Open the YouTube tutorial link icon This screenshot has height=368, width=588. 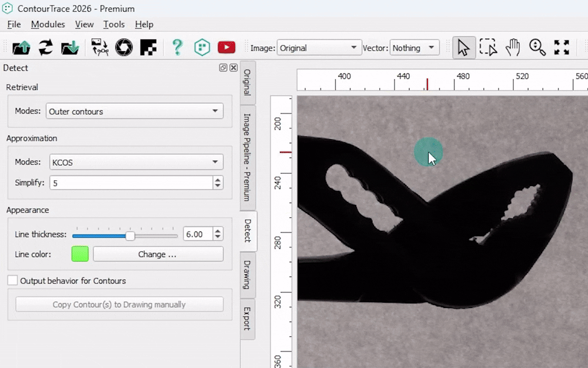pos(226,48)
